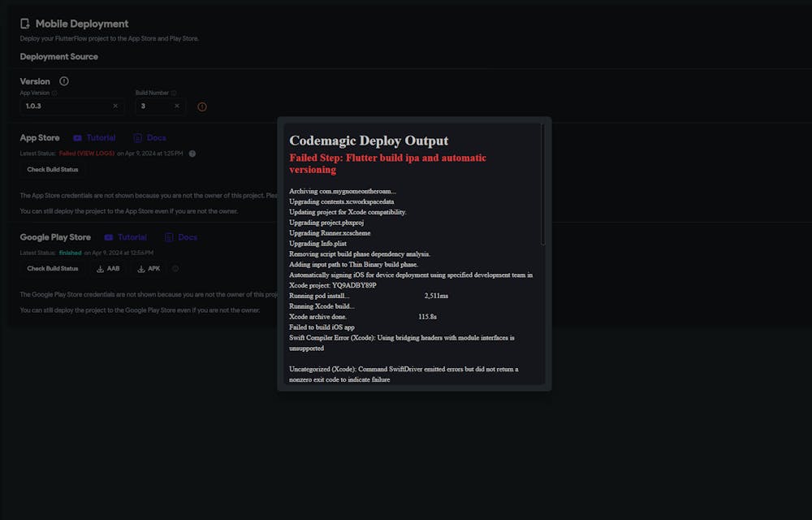Click the 'Xcode archive done.' log line
The width and height of the screenshot is (812, 520).
pos(318,316)
